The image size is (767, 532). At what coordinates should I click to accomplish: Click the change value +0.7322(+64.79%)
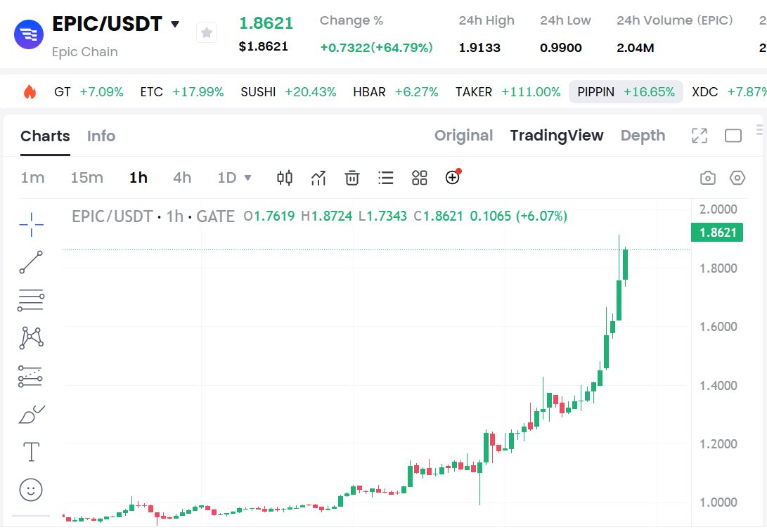click(376, 47)
